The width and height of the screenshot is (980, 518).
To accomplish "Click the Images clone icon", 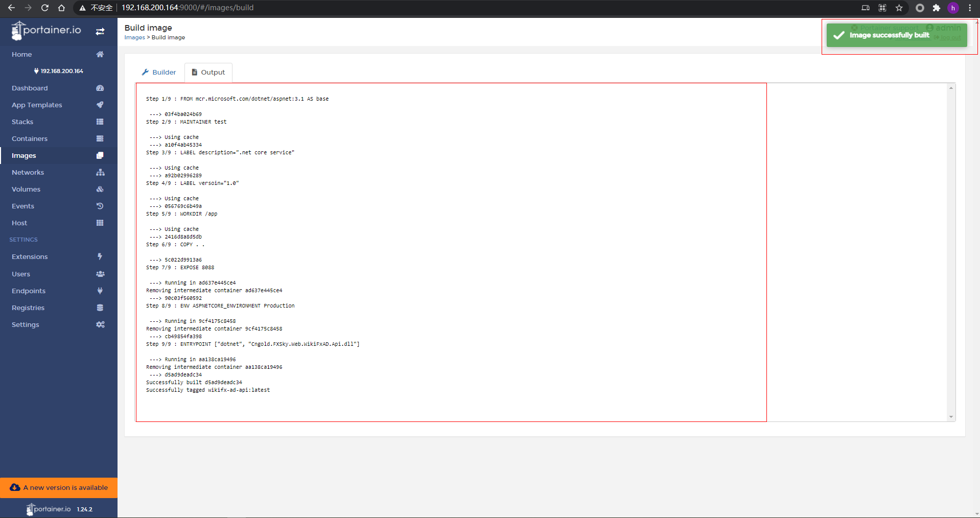I will click(x=100, y=155).
